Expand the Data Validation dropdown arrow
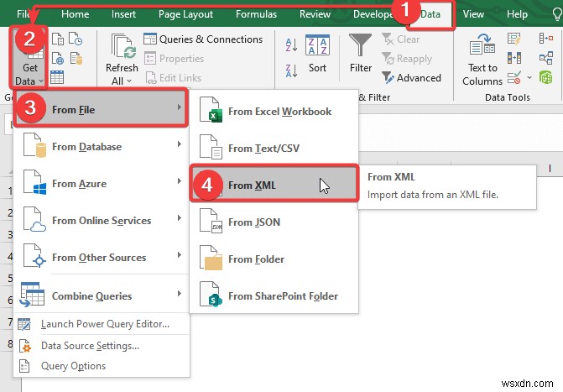563x392 pixels. pos(529,77)
